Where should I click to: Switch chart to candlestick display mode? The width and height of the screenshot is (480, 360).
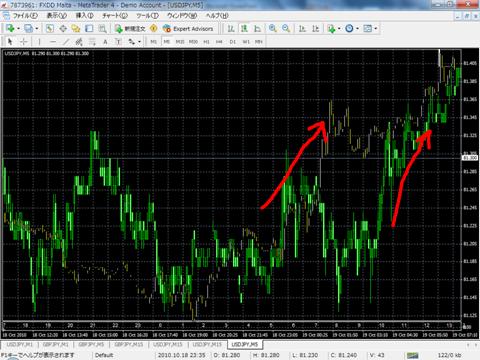pyautogui.click(x=244, y=29)
